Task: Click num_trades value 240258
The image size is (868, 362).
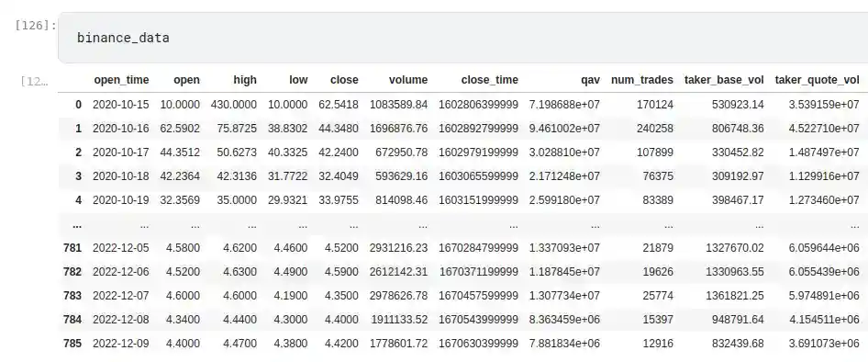Action: pyautogui.click(x=654, y=128)
